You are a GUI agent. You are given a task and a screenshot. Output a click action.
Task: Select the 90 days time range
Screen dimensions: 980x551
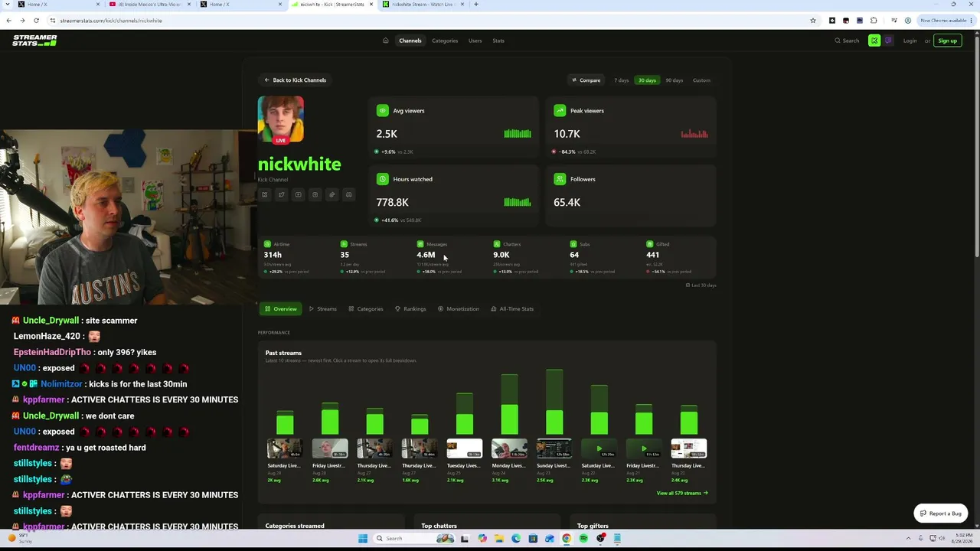tap(674, 80)
